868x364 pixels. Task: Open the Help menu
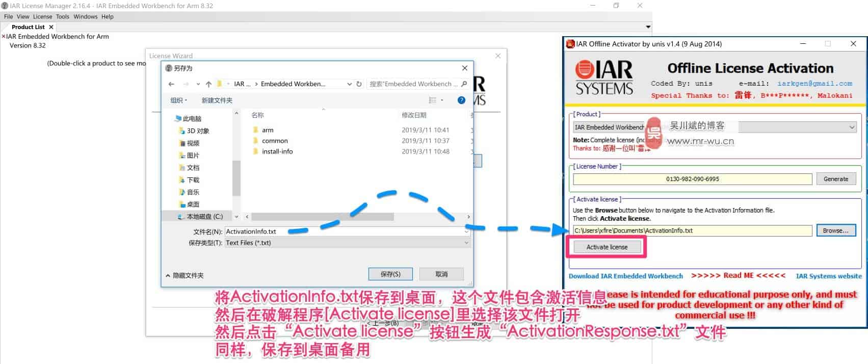click(107, 16)
